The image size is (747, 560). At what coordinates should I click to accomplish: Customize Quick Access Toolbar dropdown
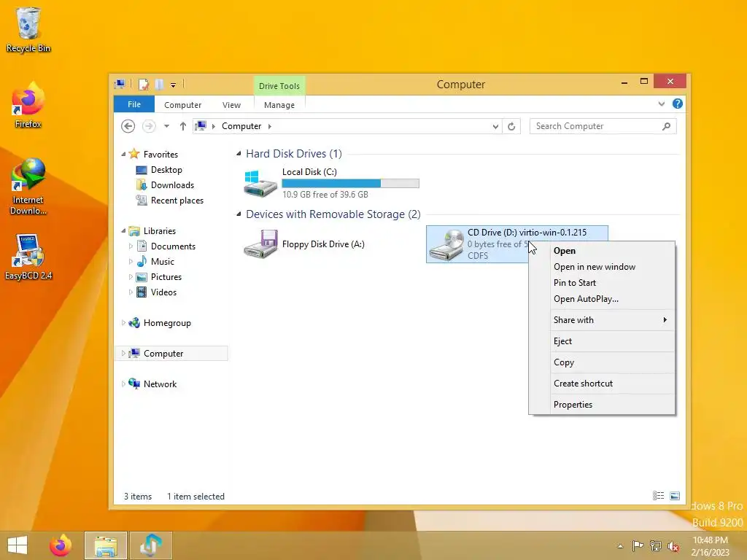pos(174,85)
